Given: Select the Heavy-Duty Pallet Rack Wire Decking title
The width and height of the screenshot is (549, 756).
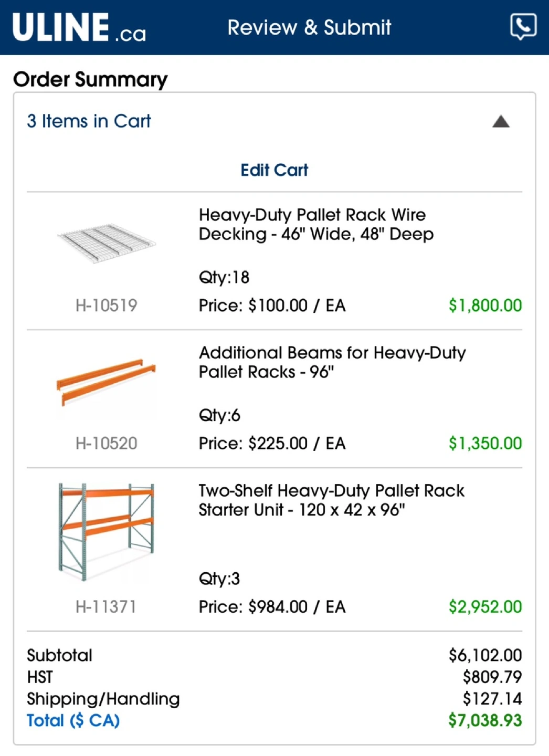Looking at the screenshot, I should pos(316,224).
